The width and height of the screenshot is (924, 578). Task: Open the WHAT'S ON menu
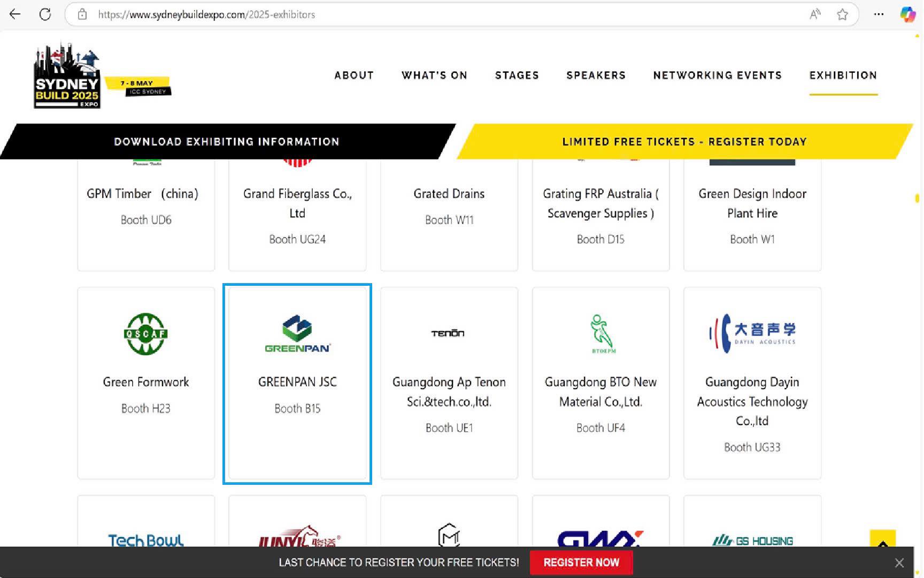coord(434,75)
